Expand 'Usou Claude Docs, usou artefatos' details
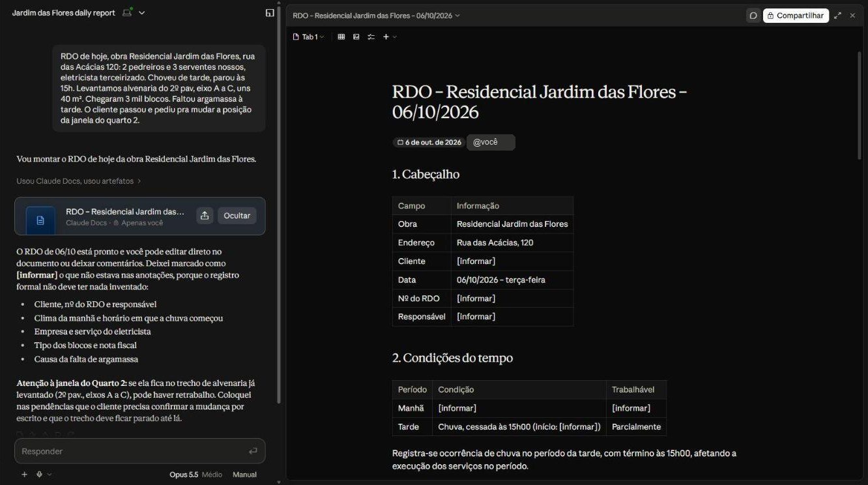The image size is (868, 485). click(79, 181)
